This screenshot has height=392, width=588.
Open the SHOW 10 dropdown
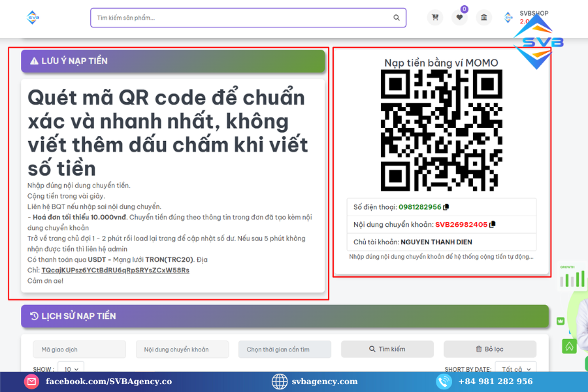pos(71,368)
